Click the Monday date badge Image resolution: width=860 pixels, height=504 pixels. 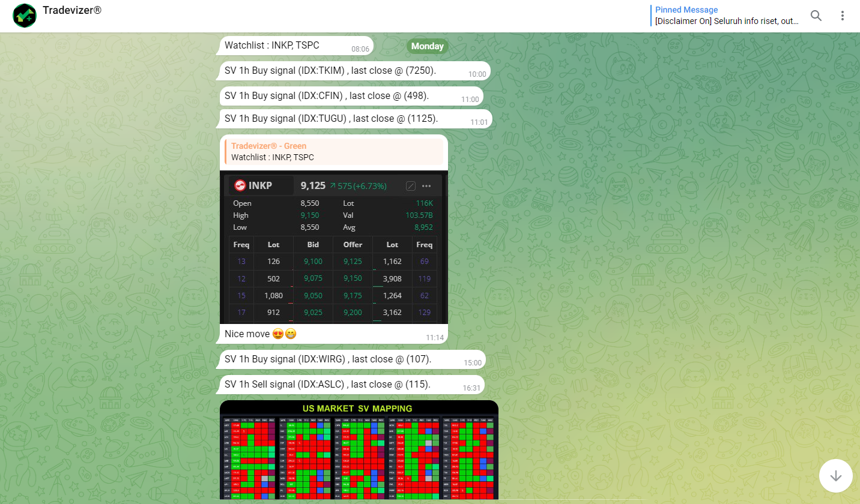coord(427,46)
